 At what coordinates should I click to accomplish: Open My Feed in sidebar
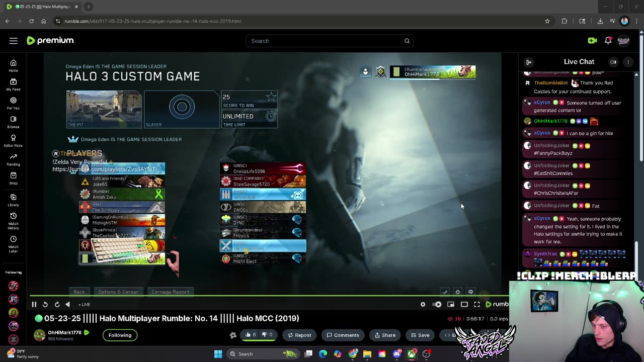point(13,84)
